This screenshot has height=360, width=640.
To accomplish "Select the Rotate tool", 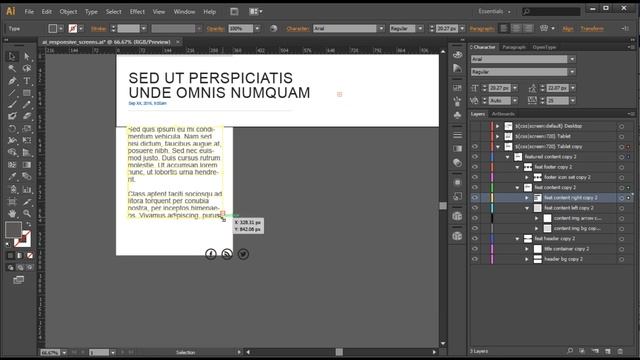I will (x=12, y=129).
